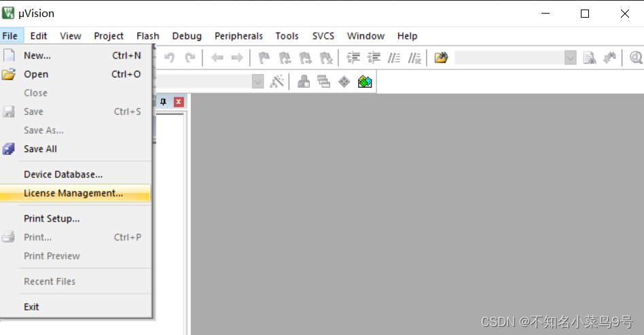Viewport: 644px width, 335px height.
Task: Open the Edit menu
Action: [39, 36]
